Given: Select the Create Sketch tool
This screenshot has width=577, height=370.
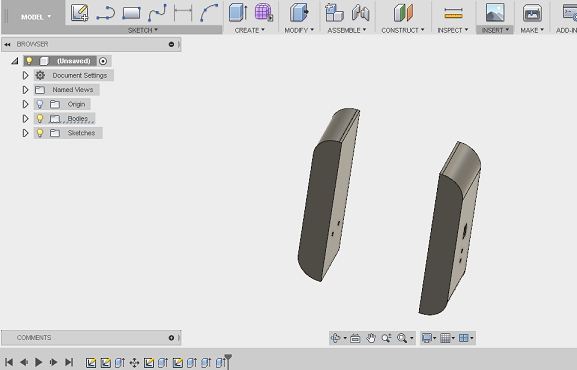Looking at the screenshot, I should 79,13.
